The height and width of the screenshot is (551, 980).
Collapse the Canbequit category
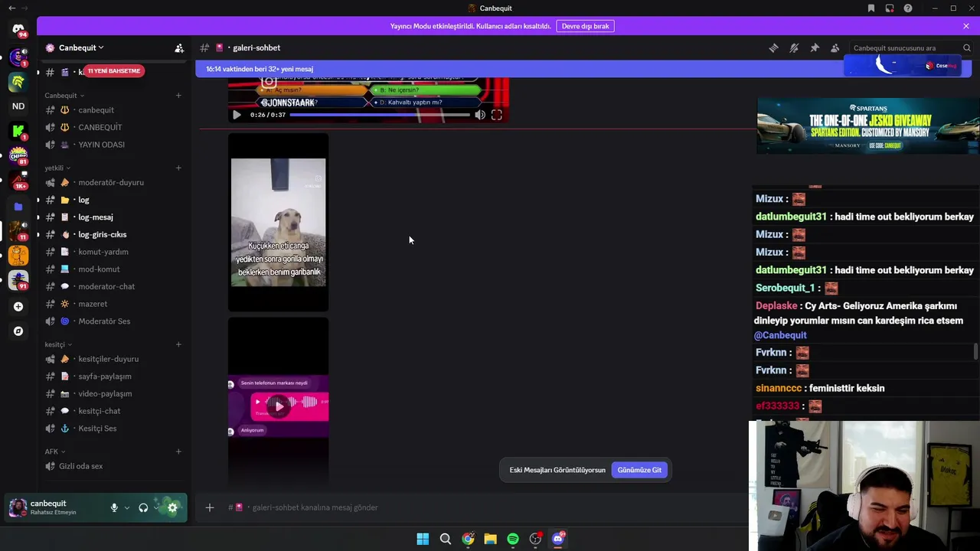tap(64, 96)
